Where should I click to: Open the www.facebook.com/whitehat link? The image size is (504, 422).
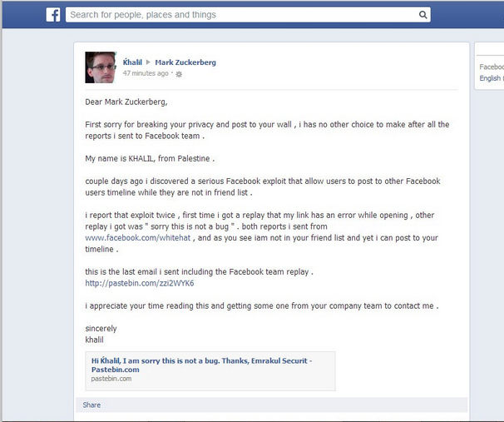(137, 238)
